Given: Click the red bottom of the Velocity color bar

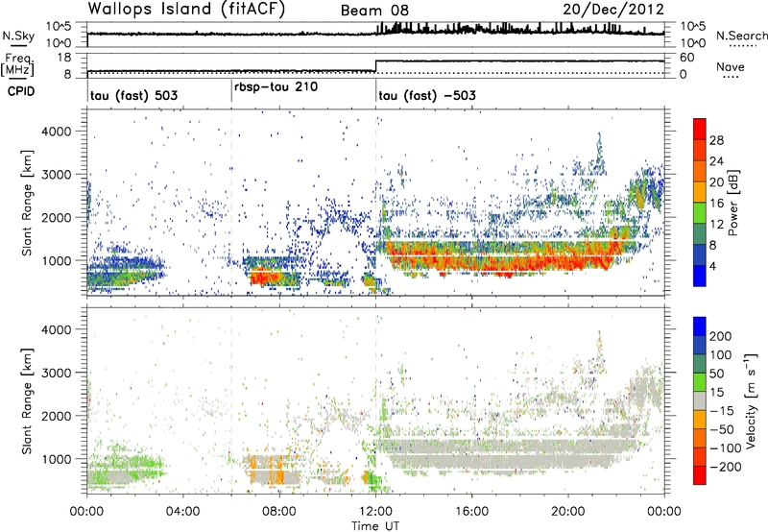Looking at the screenshot, I should point(700,475).
